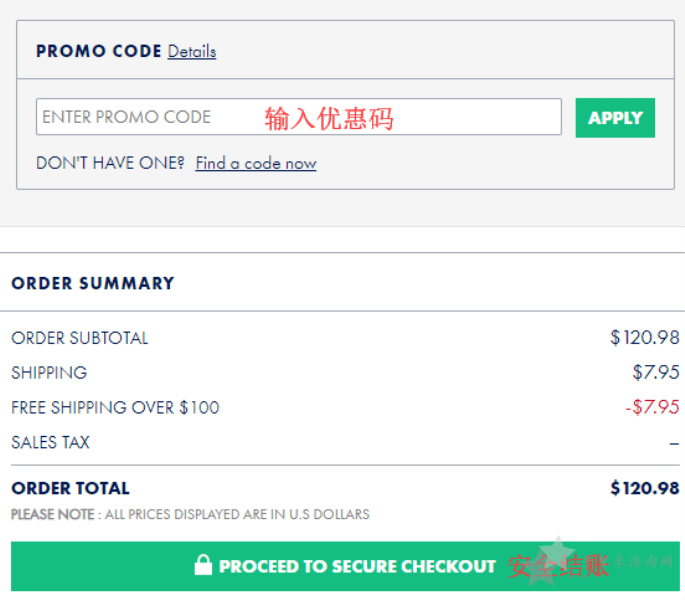The height and width of the screenshot is (600, 685).
Task: Click the Shipping label
Action: tap(49, 373)
